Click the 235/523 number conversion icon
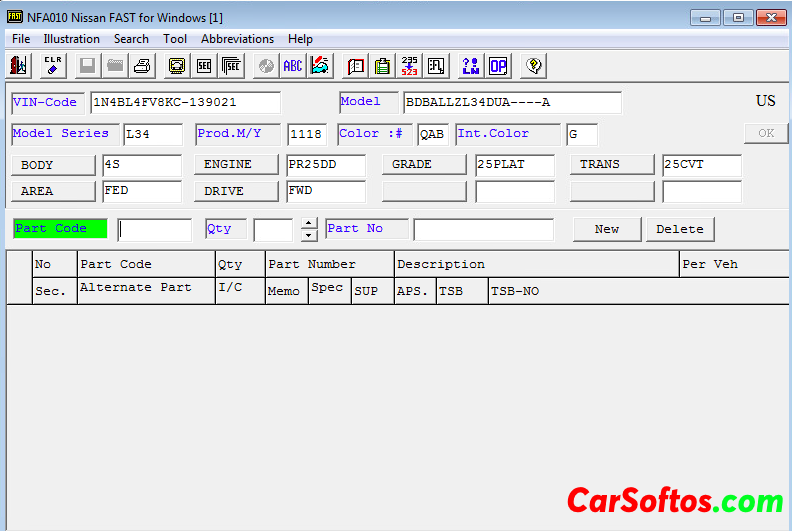This screenshot has height=531, width=792. (x=409, y=66)
